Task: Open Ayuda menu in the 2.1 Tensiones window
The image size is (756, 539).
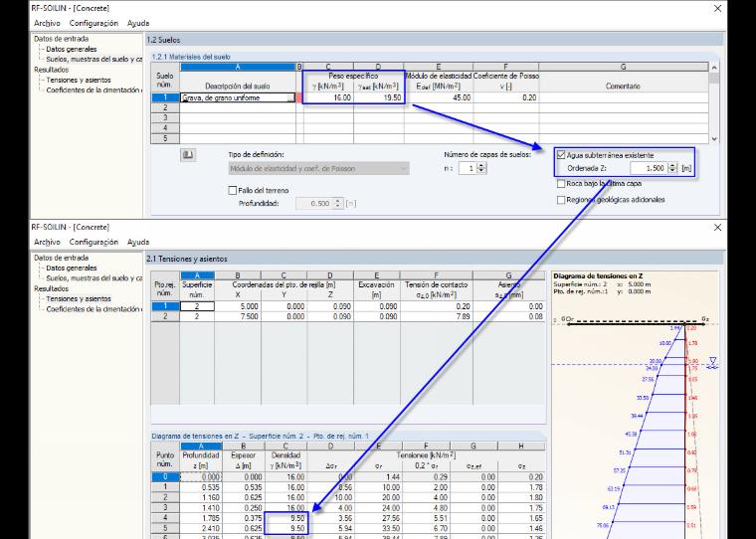Action: coord(138,242)
